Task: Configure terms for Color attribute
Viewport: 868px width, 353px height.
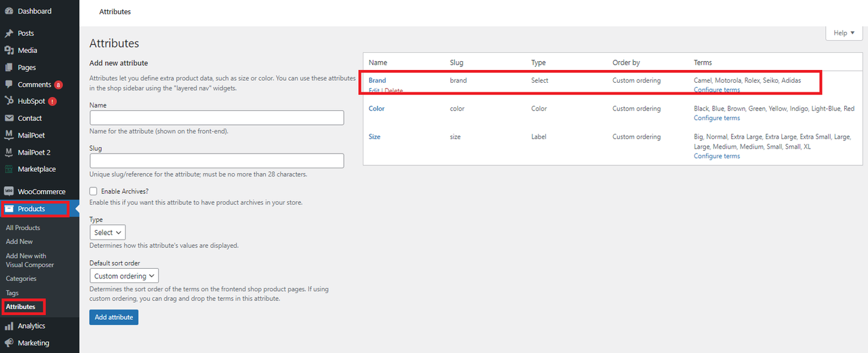Action: (717, 118)
